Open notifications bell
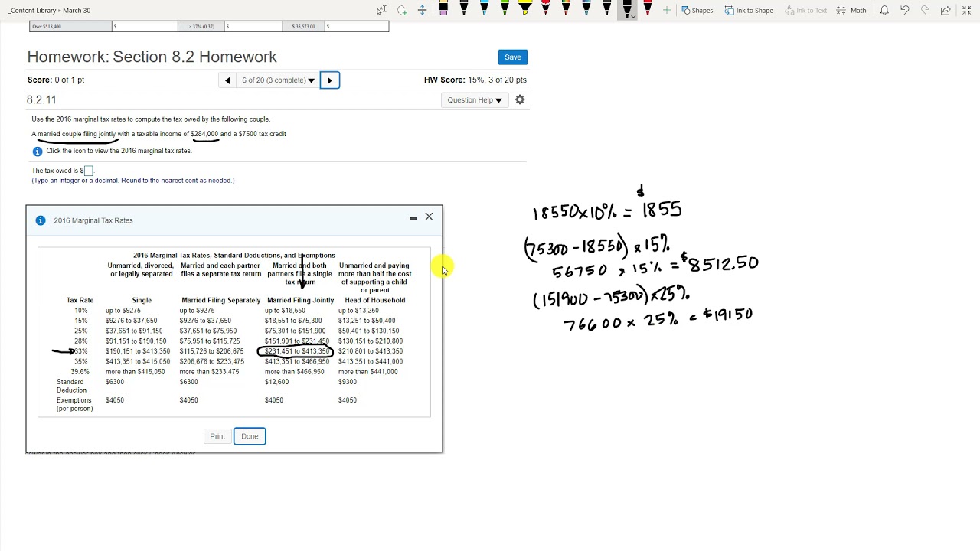 pyautogui.click(x=884, y=10)
